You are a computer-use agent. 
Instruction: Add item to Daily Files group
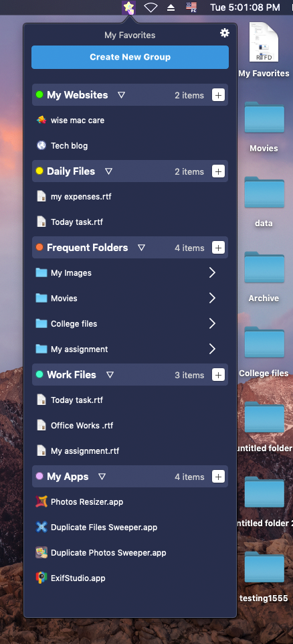(x=218, y=171)
